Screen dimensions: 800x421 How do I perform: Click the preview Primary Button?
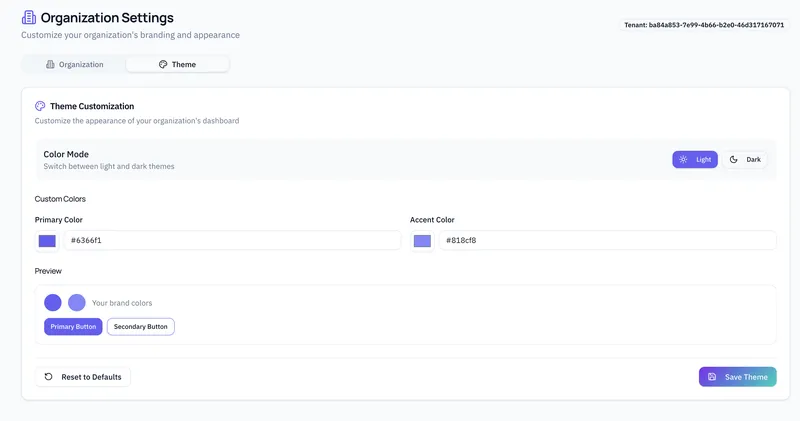tap(73, 327)
